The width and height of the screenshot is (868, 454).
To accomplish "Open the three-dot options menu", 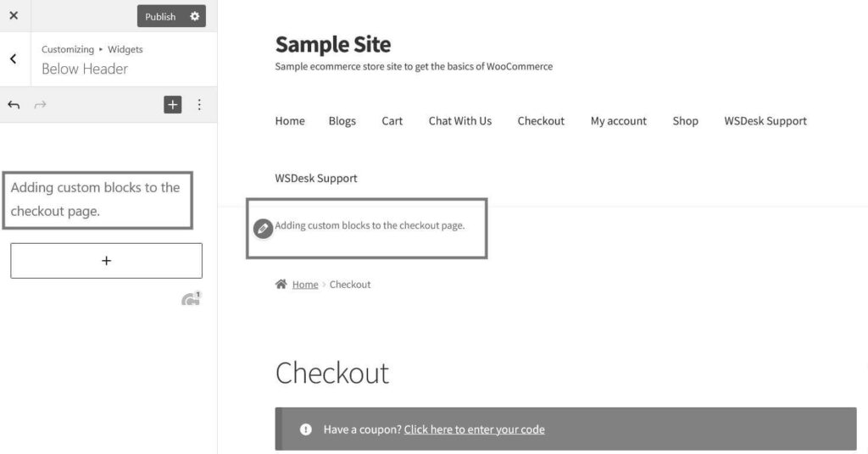I will 199,104.
